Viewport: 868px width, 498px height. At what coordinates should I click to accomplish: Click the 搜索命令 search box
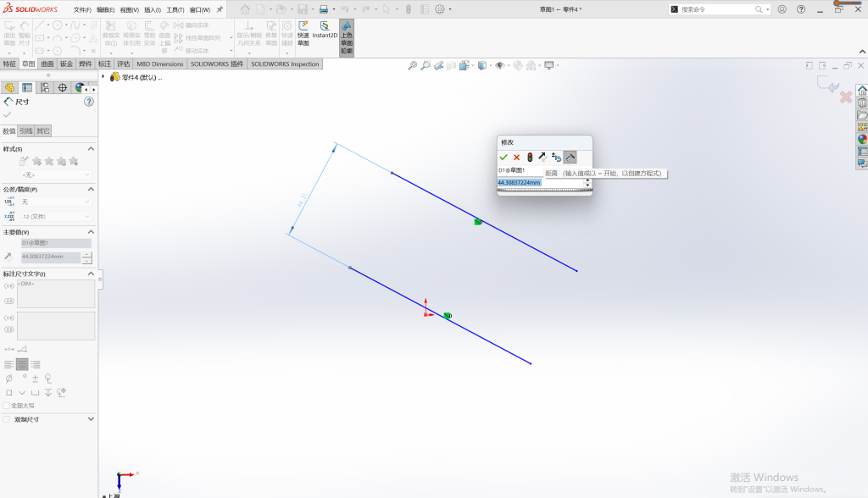[x=720, y=9]
